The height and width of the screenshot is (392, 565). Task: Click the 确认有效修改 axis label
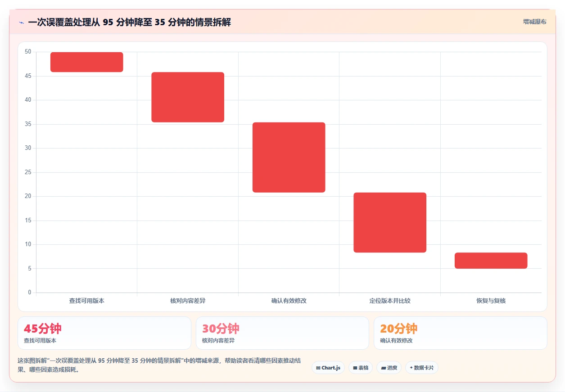[x=289, y=301]
